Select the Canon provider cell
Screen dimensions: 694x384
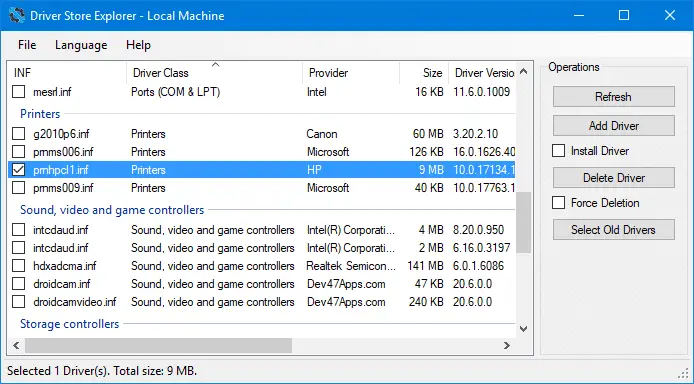tap(322, 134)
